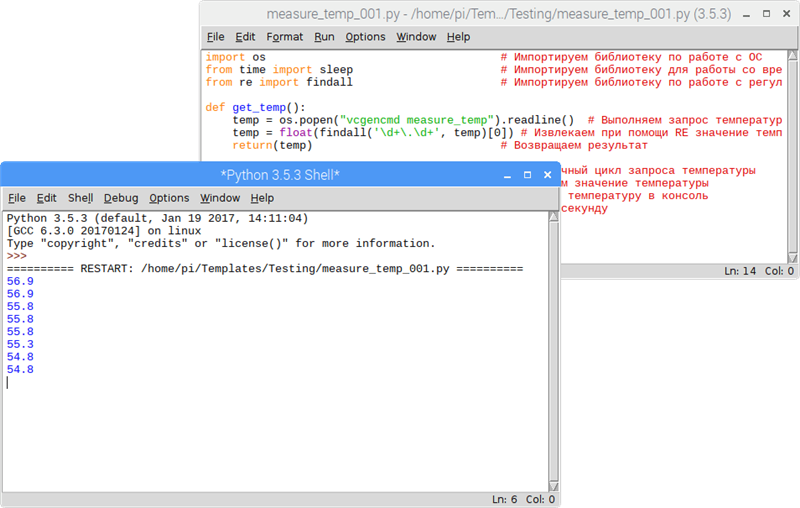Open the File menu in the measure_temp_001.py editor
Viewport: 800px width, 508px height.
pyautogui.click(x=215, y=37)
